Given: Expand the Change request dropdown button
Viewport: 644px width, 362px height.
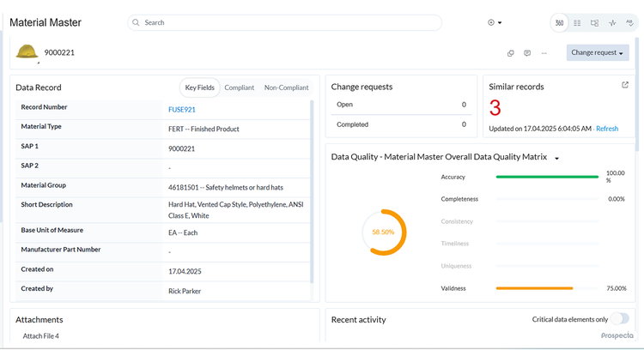Looking at the screenshot, I should 598,52.
